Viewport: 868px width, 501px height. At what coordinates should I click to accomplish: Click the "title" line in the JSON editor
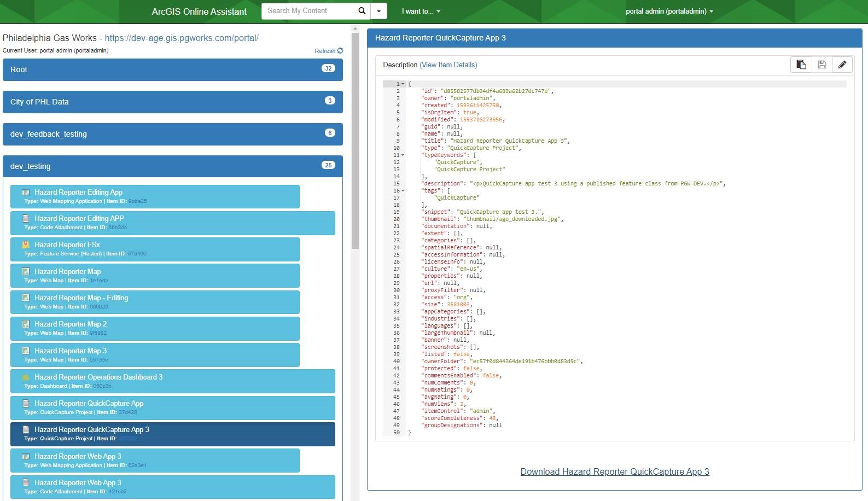496,141
